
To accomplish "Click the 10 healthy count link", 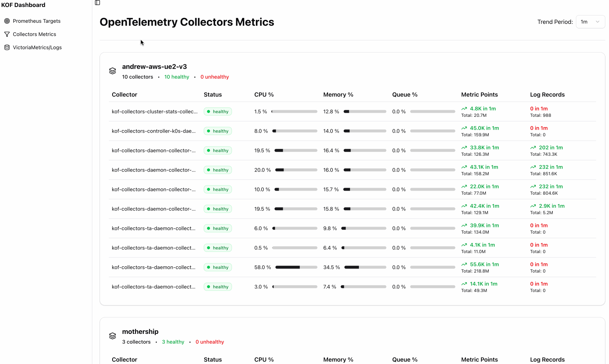I will point(177,77).
